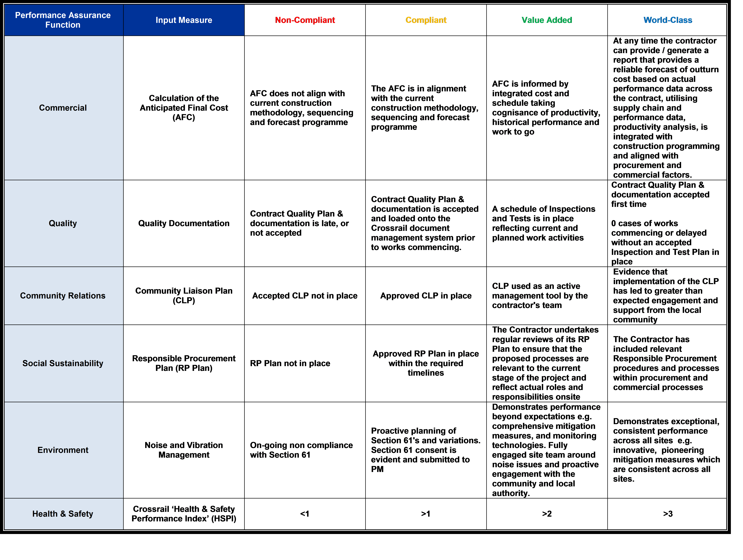Click 'AFC is informed by integrated cost' cell

(x=547, y=108)
